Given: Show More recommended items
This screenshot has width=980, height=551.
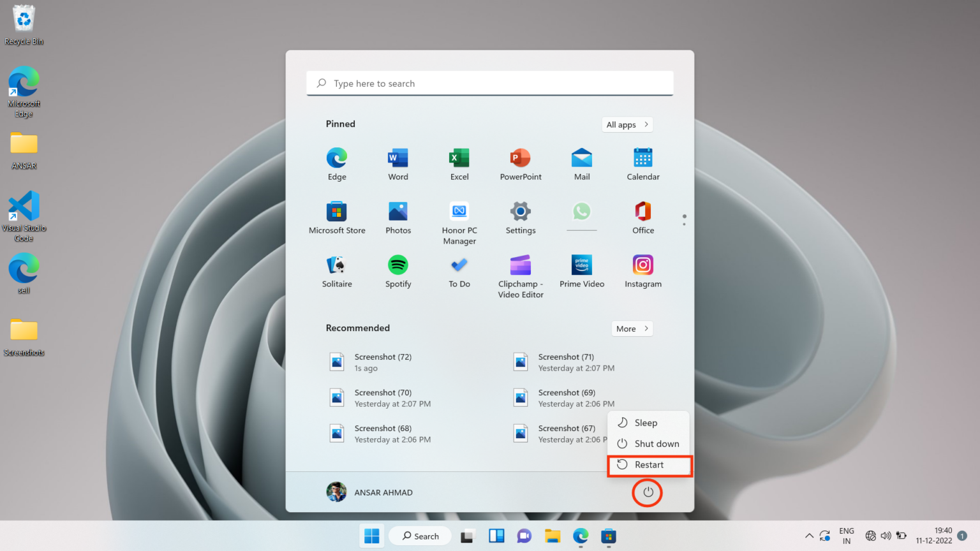Looking at the screenshot, I should tap(632, 328).
